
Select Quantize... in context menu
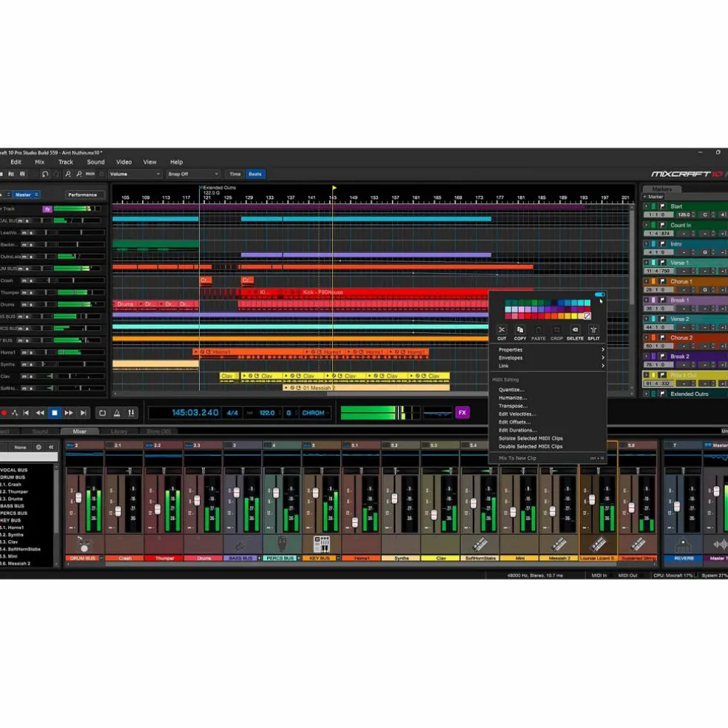click(511, 390)
